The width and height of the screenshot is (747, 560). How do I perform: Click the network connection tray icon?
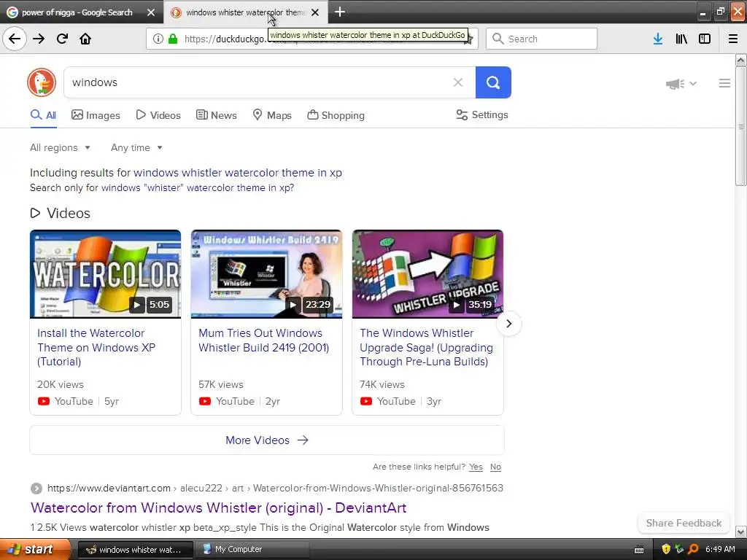click(x=679, y=549)
